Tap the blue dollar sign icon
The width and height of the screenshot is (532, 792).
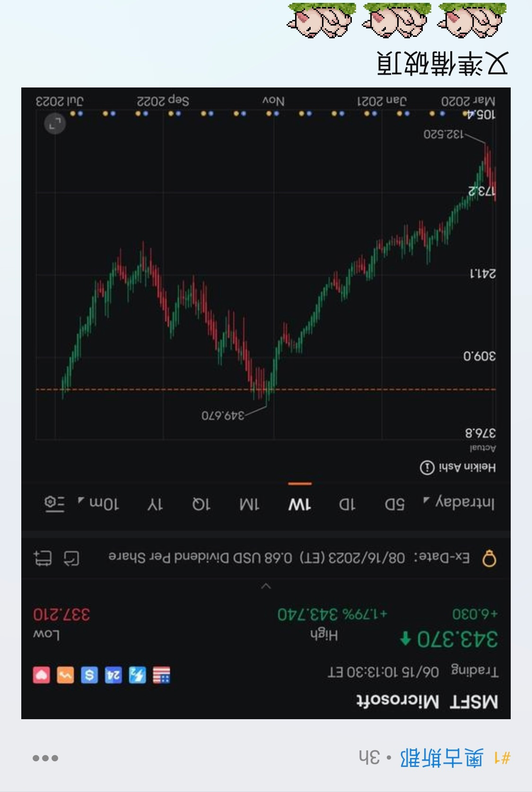(x=89, y=675)
